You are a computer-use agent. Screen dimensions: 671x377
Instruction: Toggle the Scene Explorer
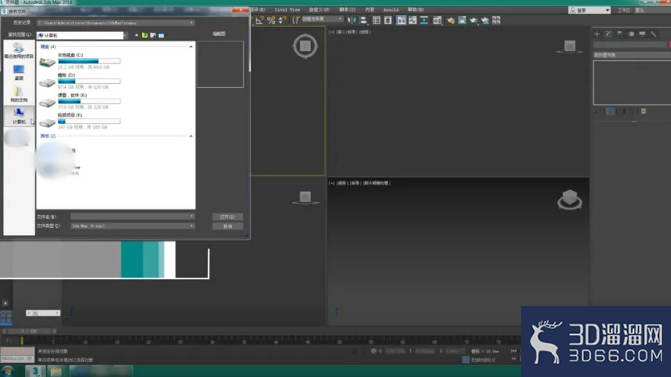click(x=377, y=20)
